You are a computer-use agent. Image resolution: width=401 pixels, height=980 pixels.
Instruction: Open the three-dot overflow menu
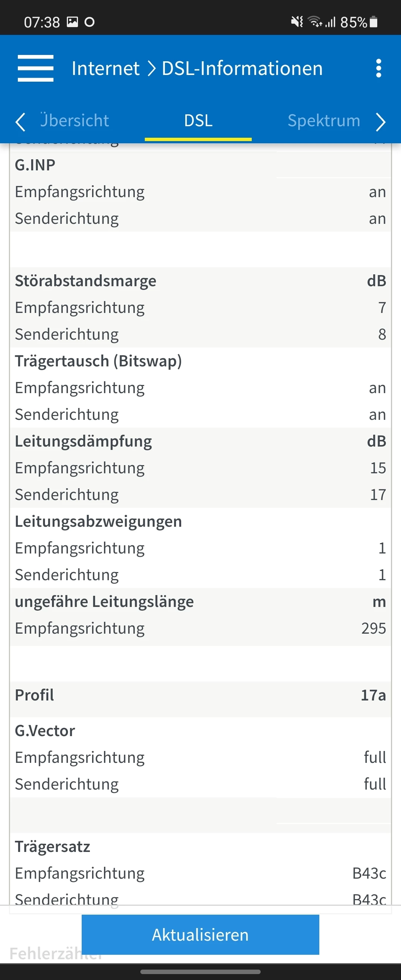point(378,68)
